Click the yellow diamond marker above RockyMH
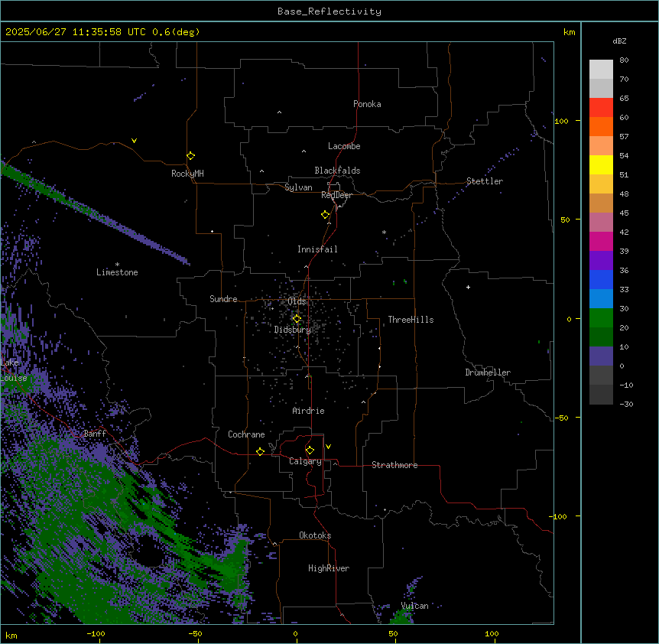Viewport: 659px width, 644px height. (191, 156)
